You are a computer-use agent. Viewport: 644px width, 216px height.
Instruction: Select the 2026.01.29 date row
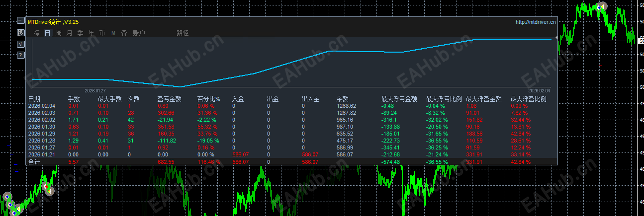tap(42, 134)
